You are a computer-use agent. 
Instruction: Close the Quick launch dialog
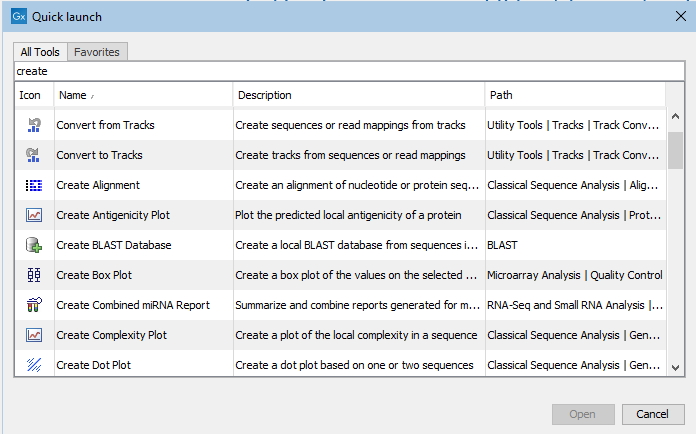[x=680, y=17]
